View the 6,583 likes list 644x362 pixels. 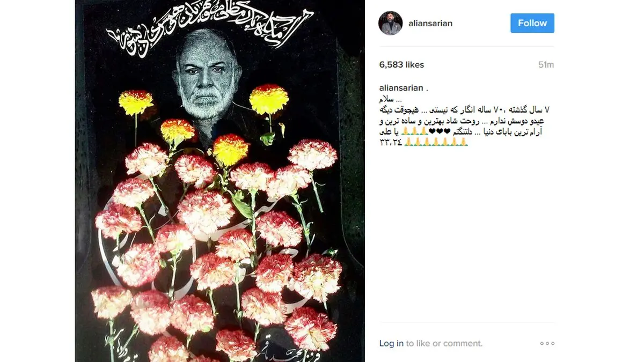point(401,65)
